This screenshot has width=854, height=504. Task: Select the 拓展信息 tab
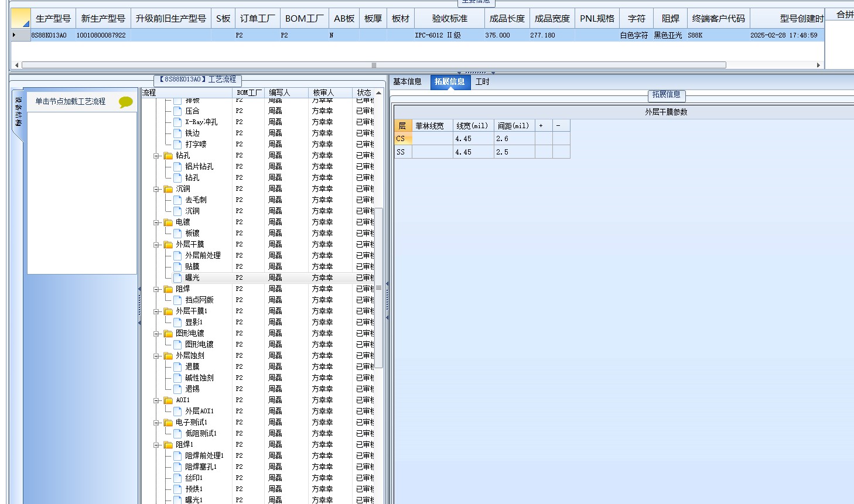[449, 82]
